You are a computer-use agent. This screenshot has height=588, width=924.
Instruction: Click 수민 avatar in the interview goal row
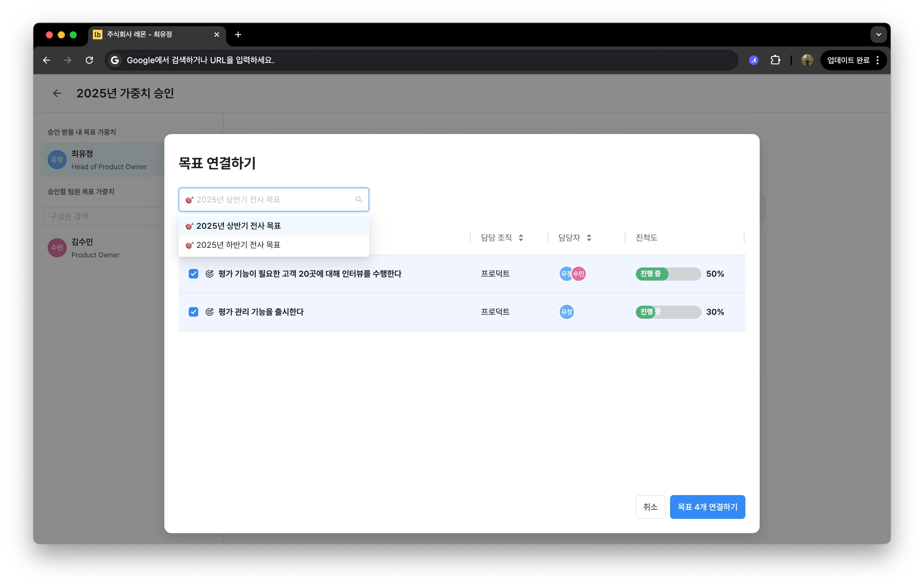[x=579, y=274]
